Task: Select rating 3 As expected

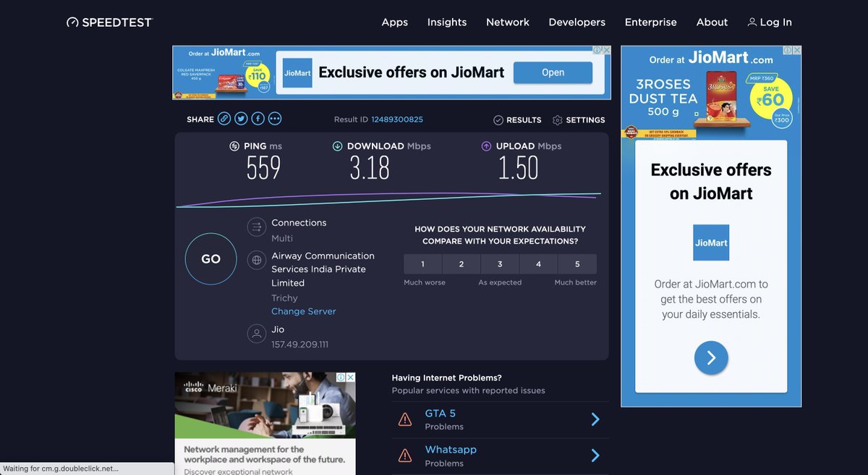Action: point(500,264)
